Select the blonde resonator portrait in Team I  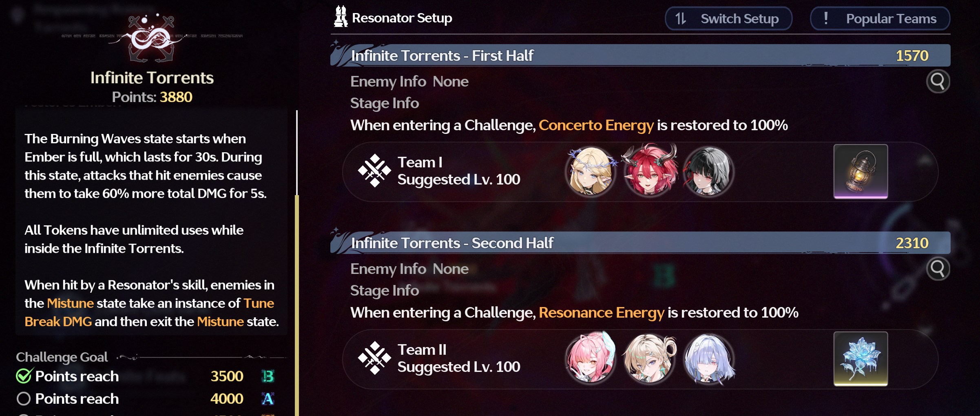click(590, 171)
